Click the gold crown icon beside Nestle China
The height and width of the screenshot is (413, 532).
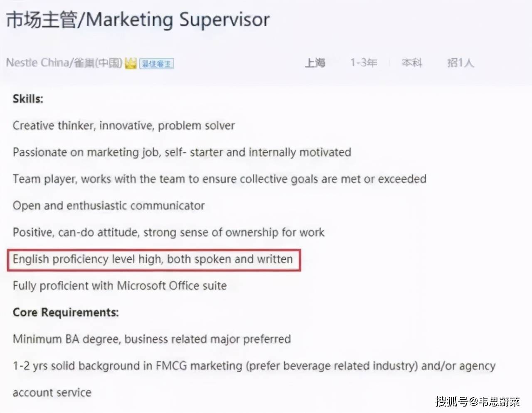[131, 64]
